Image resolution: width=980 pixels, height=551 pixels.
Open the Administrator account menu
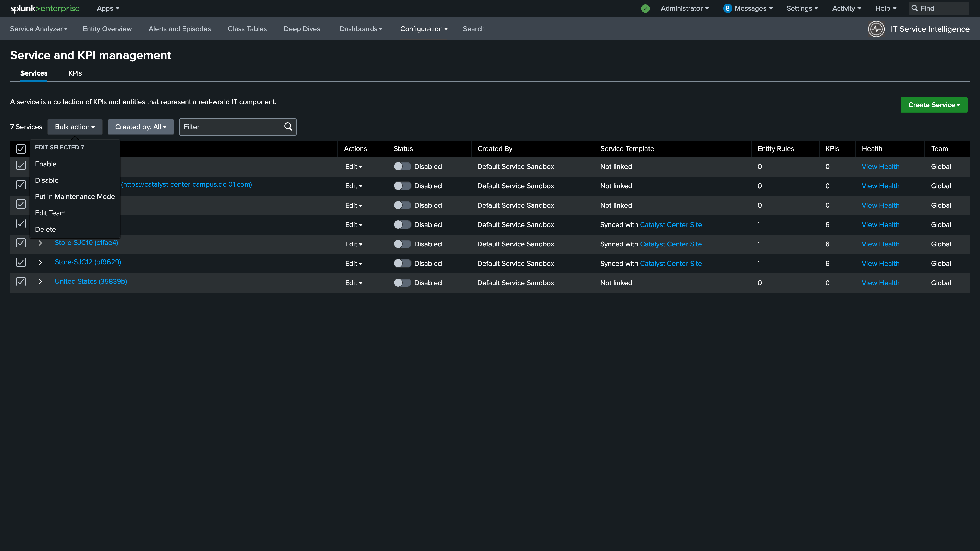click(x=684, y=8)
